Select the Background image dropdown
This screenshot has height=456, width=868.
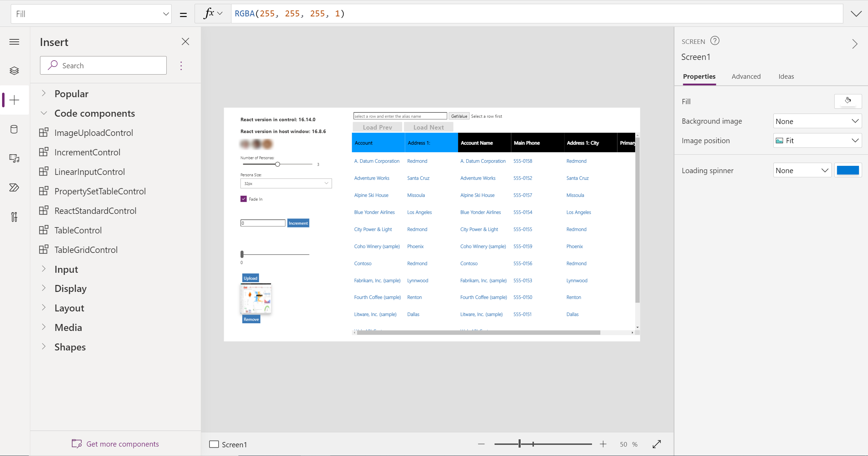pos(818,121)
